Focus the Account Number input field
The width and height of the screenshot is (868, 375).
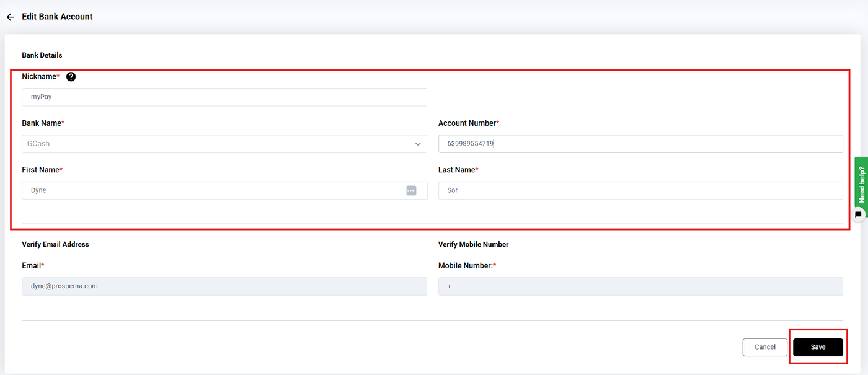coord(640,144)
